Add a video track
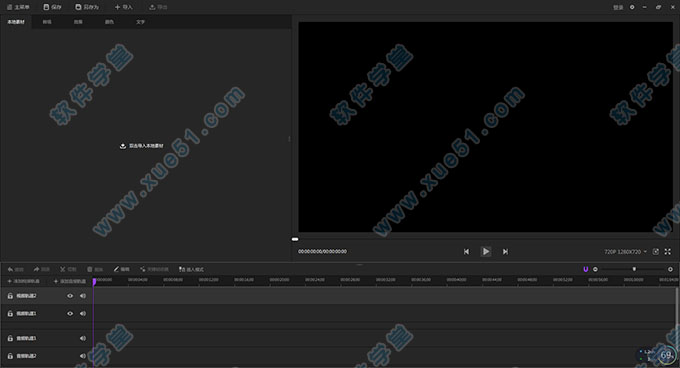The height and width of the screenshot is (368, 680). point(23,281)
